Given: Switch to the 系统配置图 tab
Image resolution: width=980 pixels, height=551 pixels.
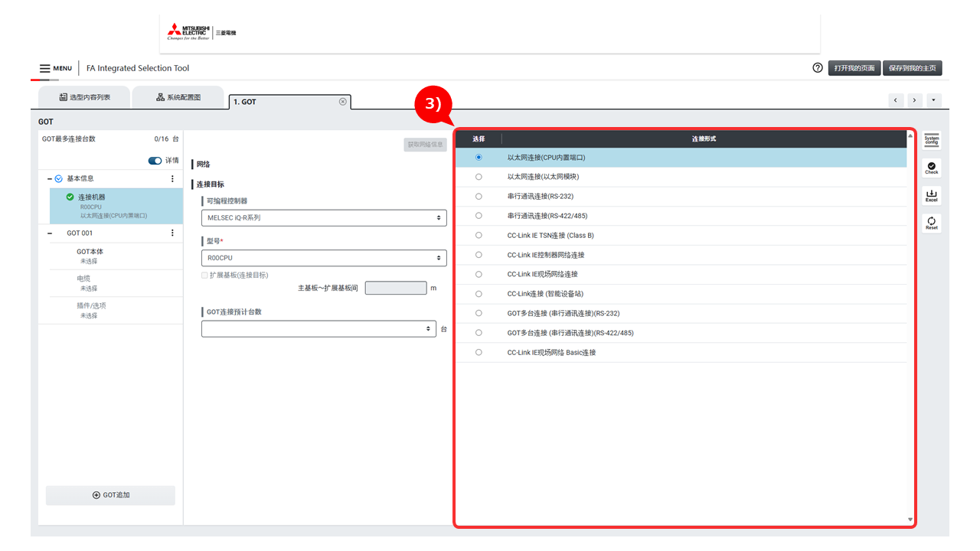Looking at the screenshot, I should point(178,98).
